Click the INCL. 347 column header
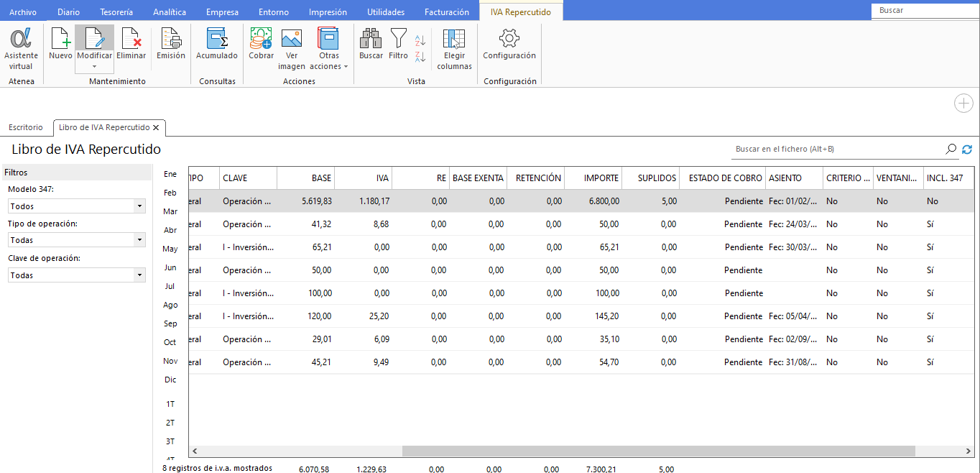 click(x=948, y=178)
